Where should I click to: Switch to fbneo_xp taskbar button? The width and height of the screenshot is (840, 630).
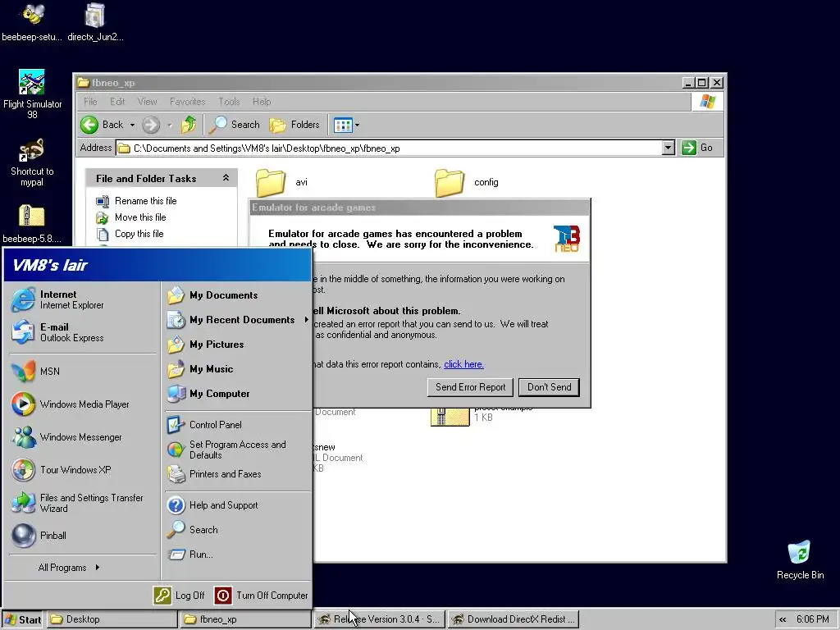click(245, 619)
